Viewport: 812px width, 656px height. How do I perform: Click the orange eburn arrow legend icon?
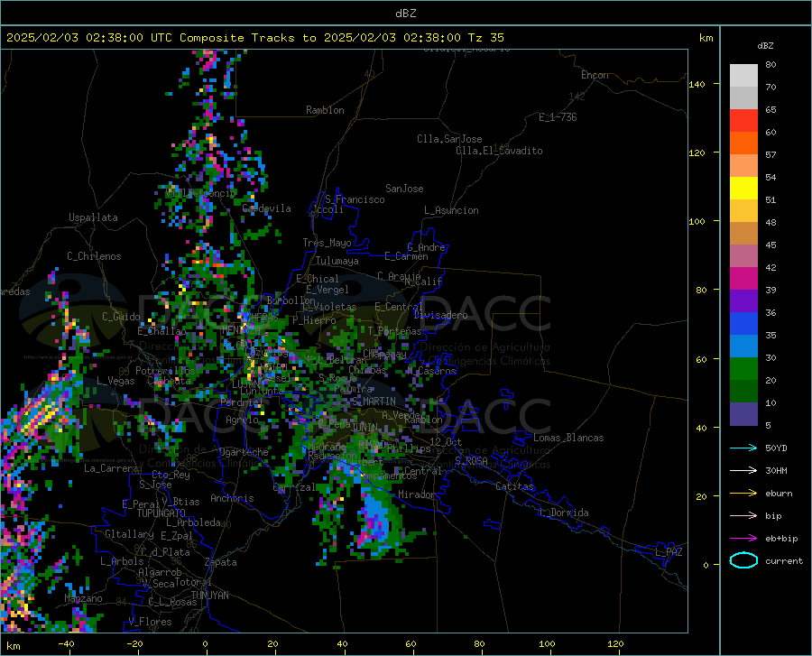coord(743,494)
